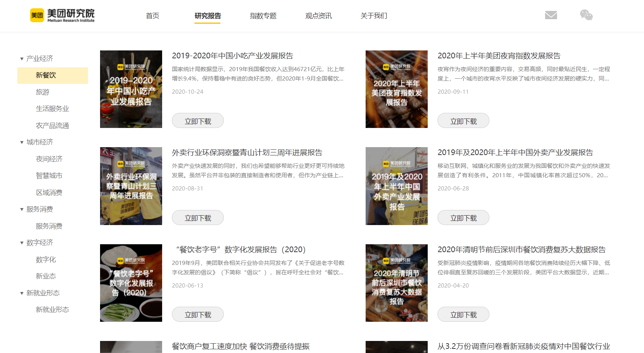The height and width of the screenshot is (353, 644).
Task: Open the email envelope icon
Action: (x=551, y=15)
